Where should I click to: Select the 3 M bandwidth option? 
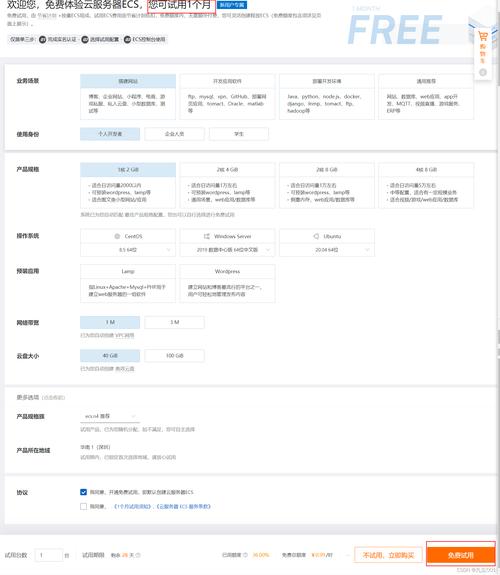(174, 322)
